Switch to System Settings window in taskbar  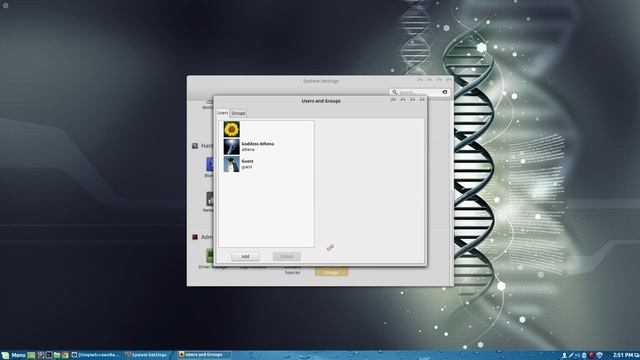(146, 355)
